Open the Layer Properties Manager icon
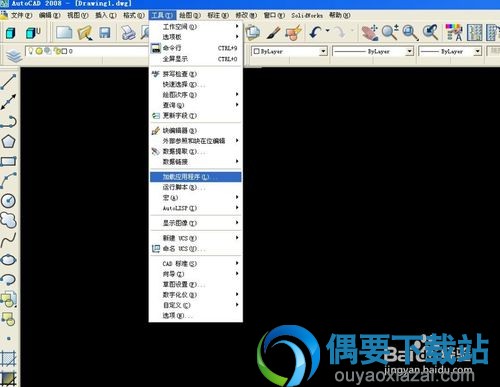500x387 pixels. (x=14, y=55)
